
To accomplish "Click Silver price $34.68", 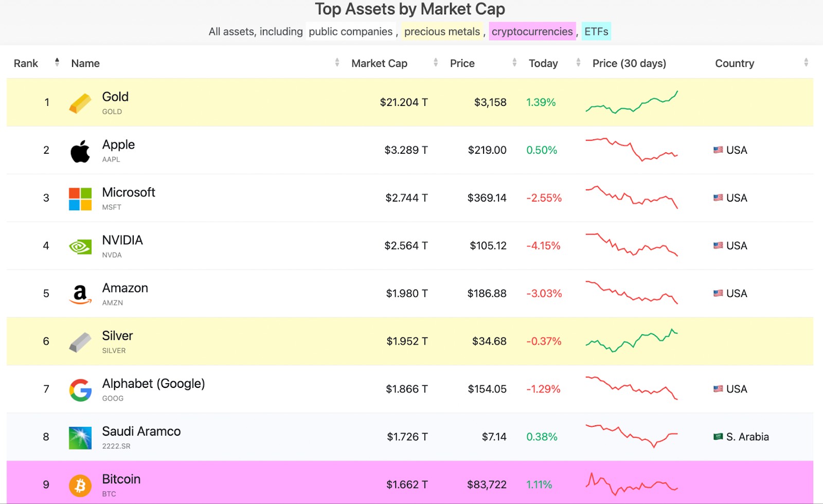I will 489,341.
